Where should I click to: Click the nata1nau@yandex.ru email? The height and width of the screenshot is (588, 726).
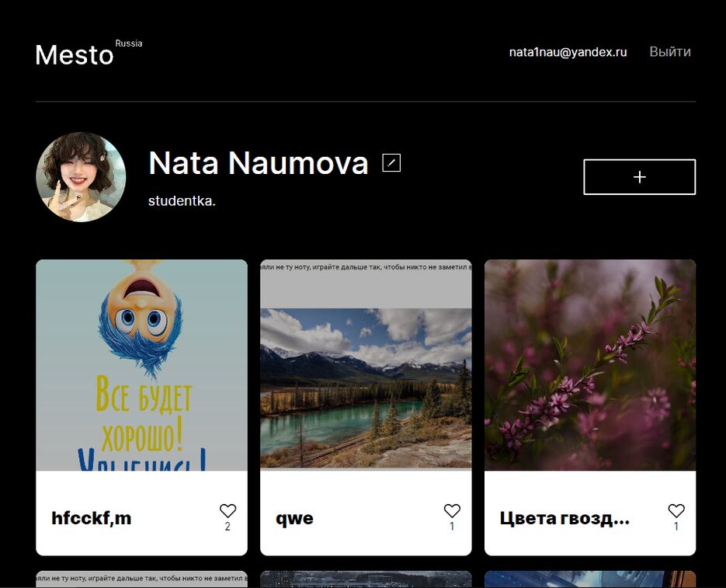tap(568, 52)
